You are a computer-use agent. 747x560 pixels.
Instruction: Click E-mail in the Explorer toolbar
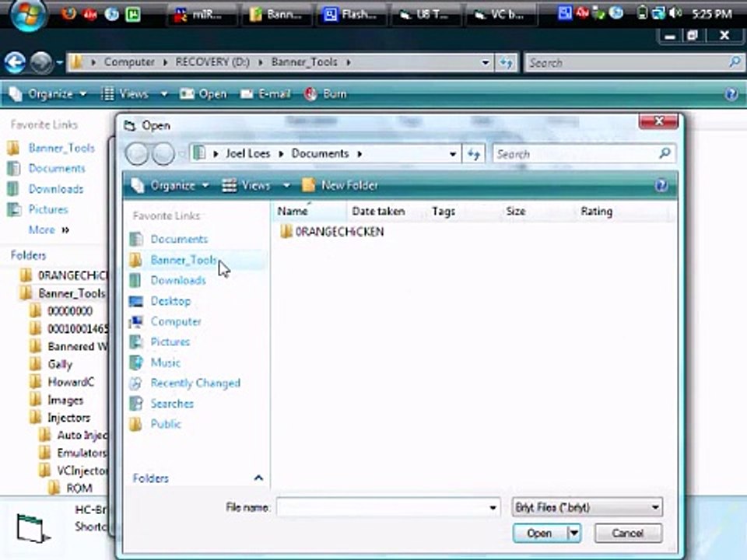tap(266, 94)
